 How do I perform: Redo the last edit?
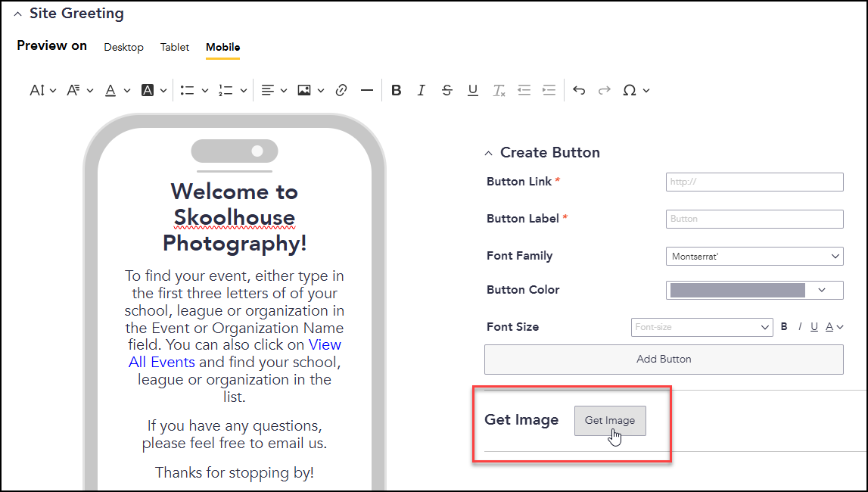pyautogui.click(x=605, y=90)
